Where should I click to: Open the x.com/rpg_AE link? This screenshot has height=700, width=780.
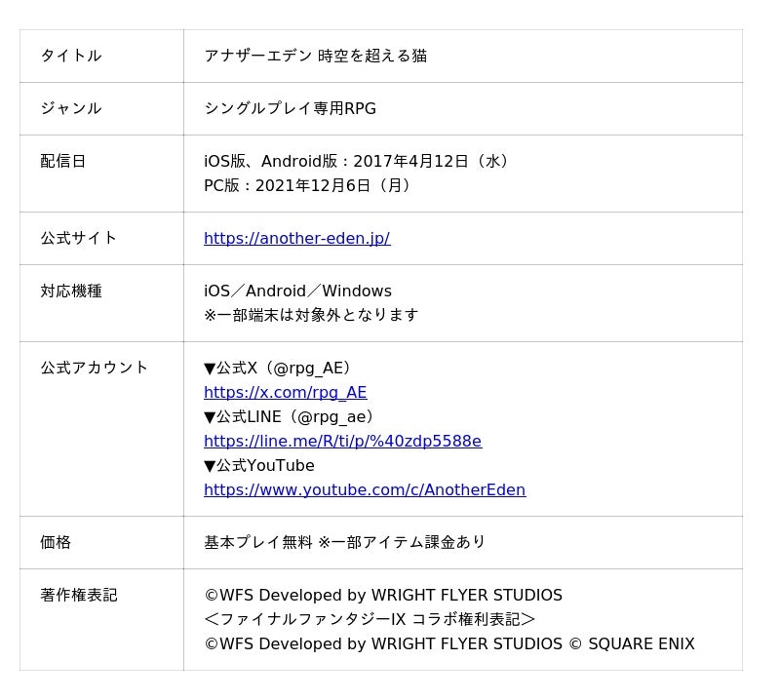pyautogui.click(x=285, y=392)
